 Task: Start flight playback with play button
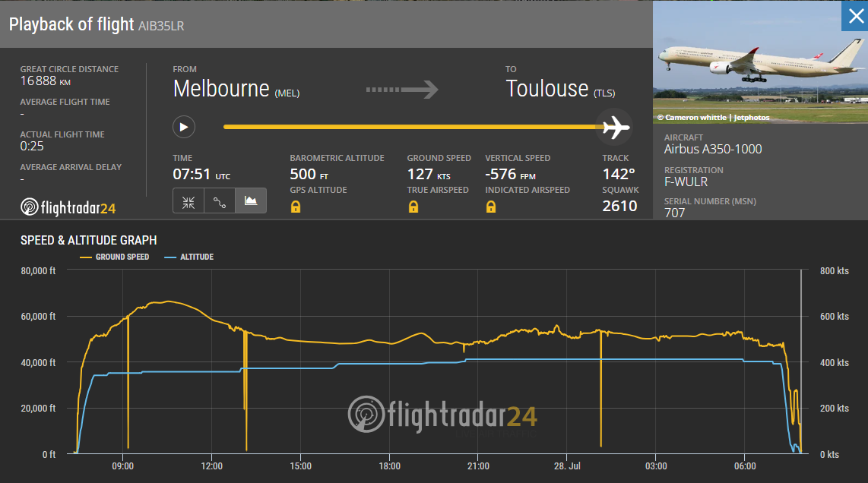coord(184,128)
